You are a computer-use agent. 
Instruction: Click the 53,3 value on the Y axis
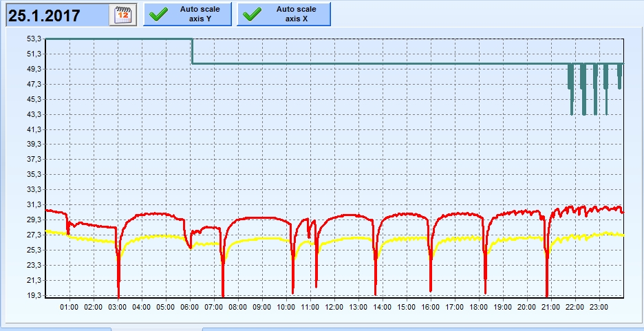coord(34,39)
